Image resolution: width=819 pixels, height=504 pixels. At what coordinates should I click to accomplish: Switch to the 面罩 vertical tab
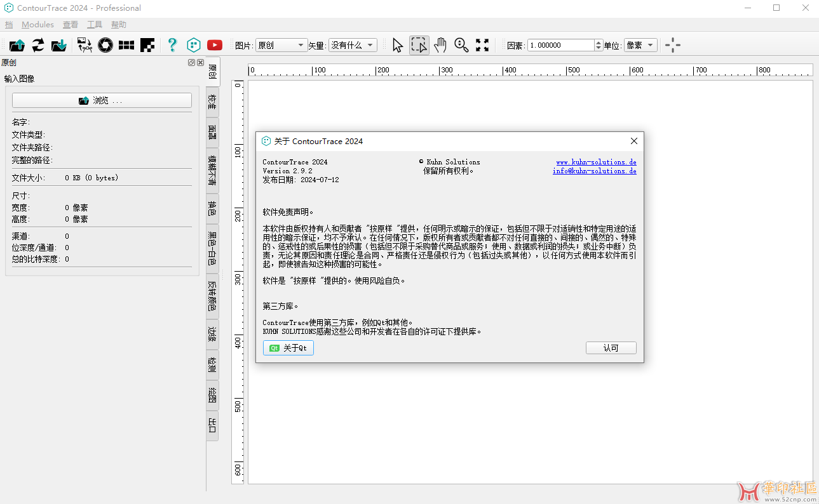click(x=212, y=133)
